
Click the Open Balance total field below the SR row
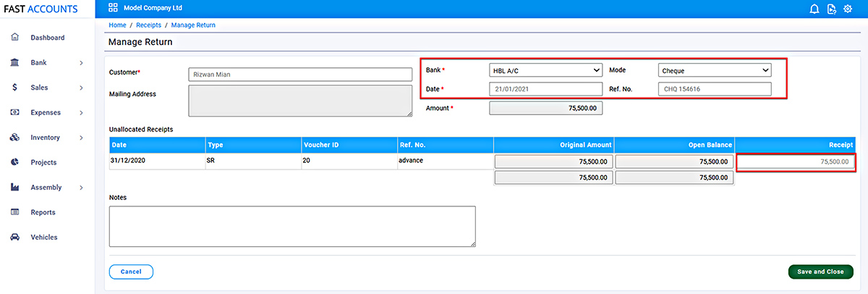[x=674, y=177]
